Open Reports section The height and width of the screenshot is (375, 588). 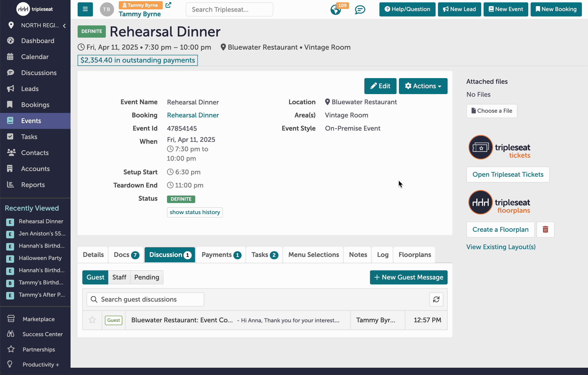coord(35,185)
